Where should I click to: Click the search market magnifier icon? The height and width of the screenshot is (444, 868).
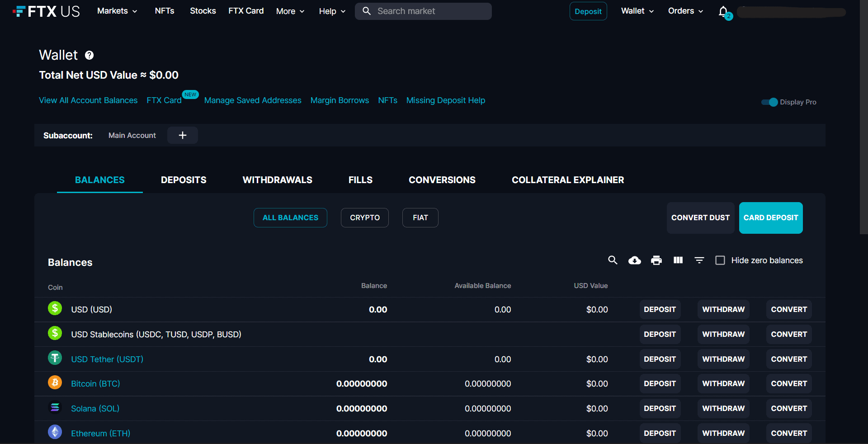tap(367, 11)
